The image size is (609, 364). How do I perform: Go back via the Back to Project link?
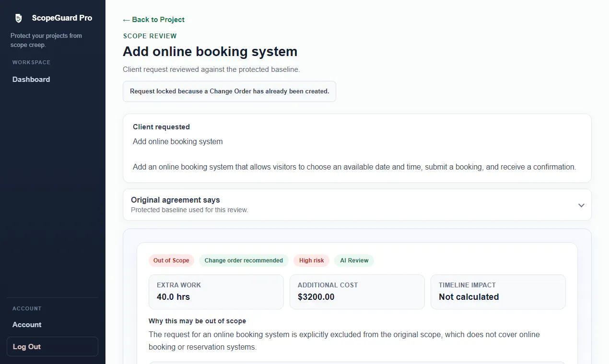(153, 20)
